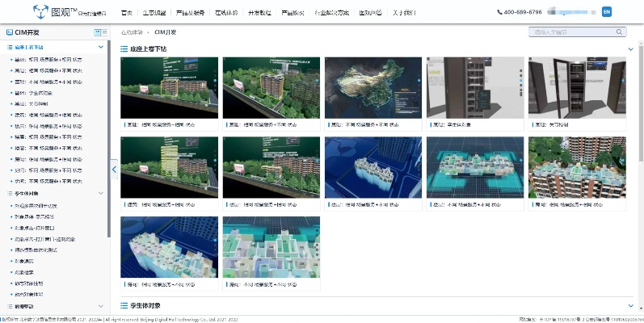Open the China map scene thumbnail
The image size is (644, 323).
click(x=373, y=88)
